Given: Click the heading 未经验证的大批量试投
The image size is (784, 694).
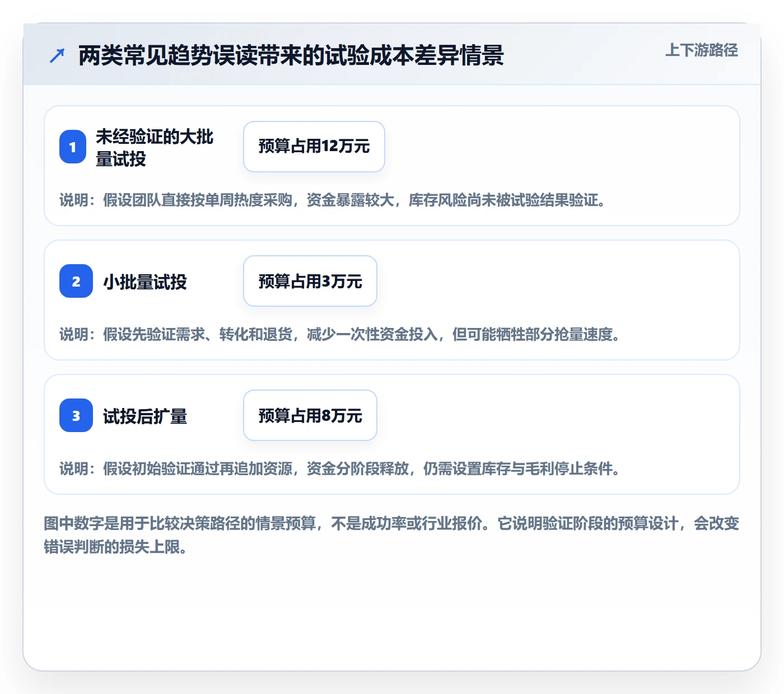Looking at the screenshot, I should (x=155, y=148).
